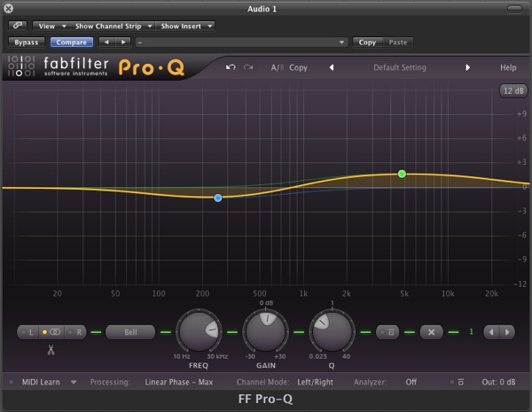This screenshot has height=412, width=532.
Task: Toggle Bypass for the plugin
Action: 27,42
